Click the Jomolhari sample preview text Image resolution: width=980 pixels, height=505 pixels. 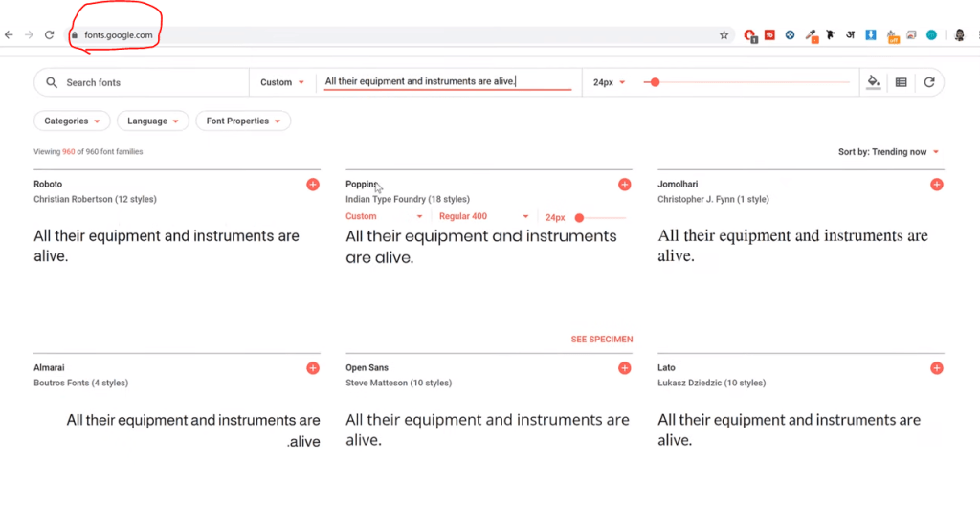click(792, 246)
